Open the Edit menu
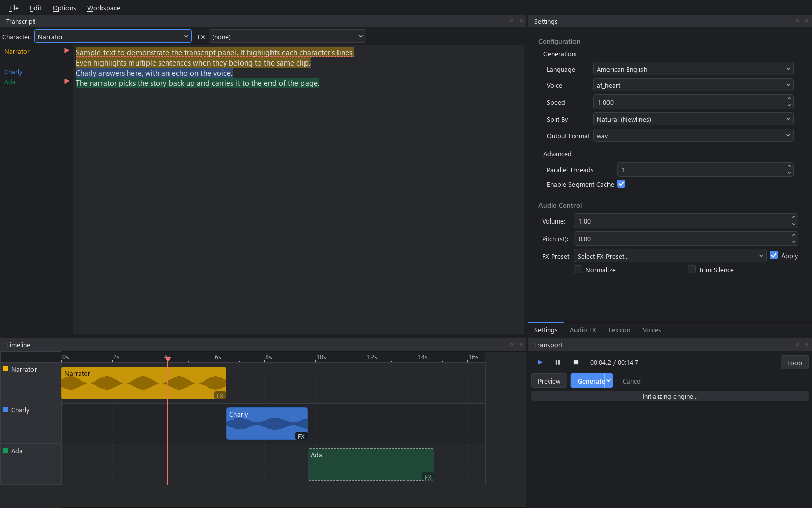812x508 pixels. click(x=36, y=8)
